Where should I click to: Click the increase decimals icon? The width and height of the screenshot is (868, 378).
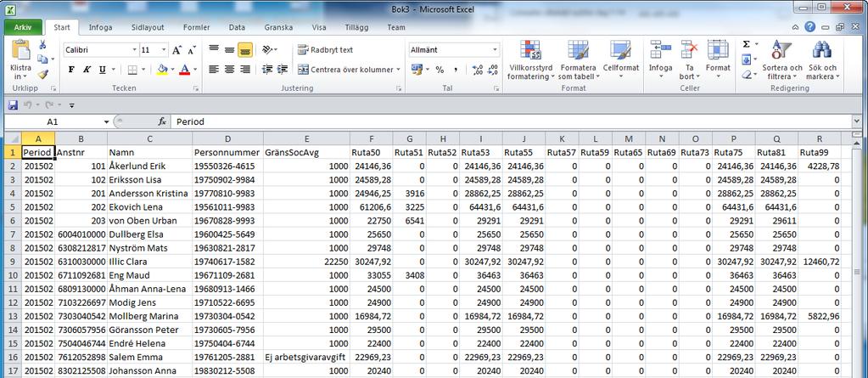[x=477, y=70]
